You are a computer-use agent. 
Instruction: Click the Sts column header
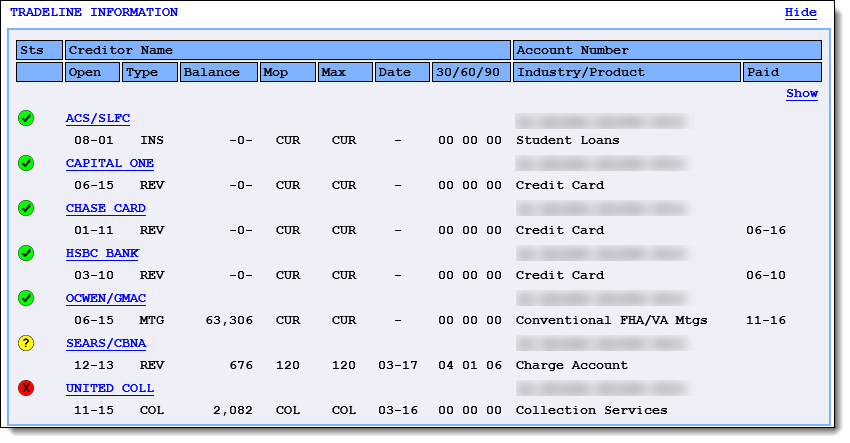point(39,50)
